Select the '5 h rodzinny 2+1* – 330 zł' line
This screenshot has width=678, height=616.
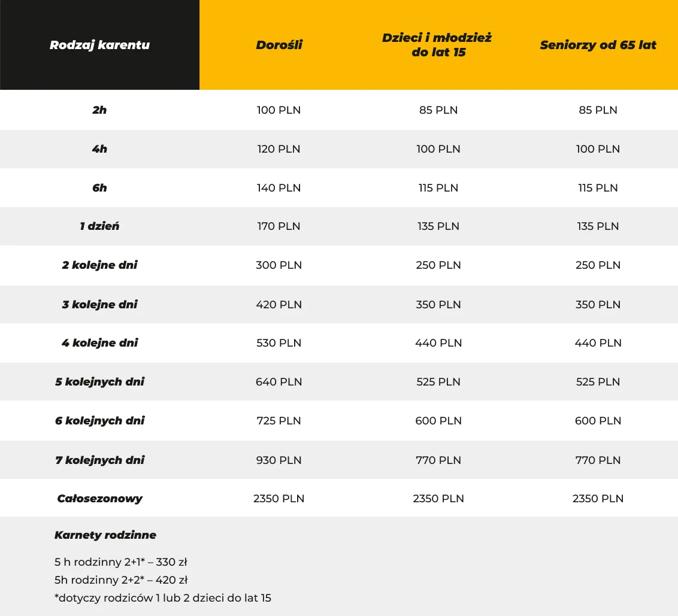121,562
